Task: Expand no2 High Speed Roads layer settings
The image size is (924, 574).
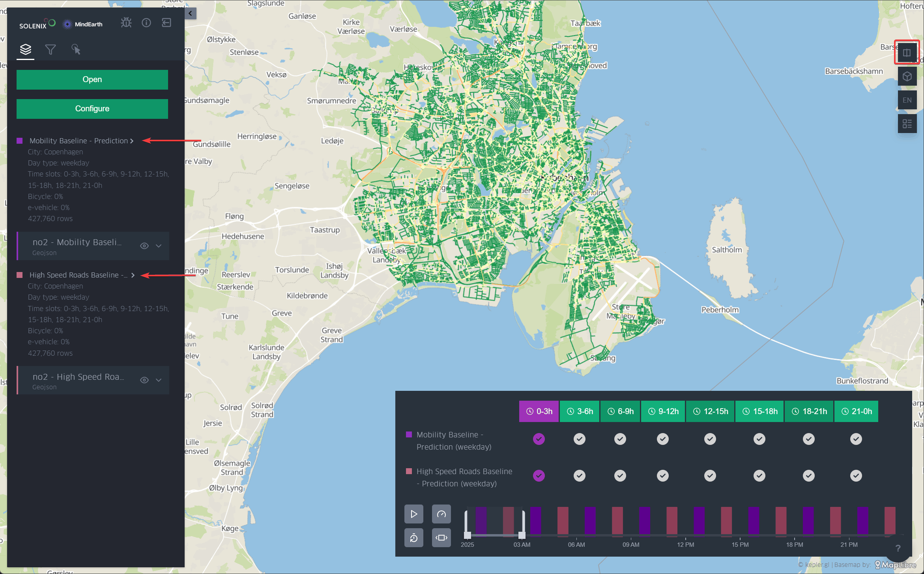Action: coord(159,380)
